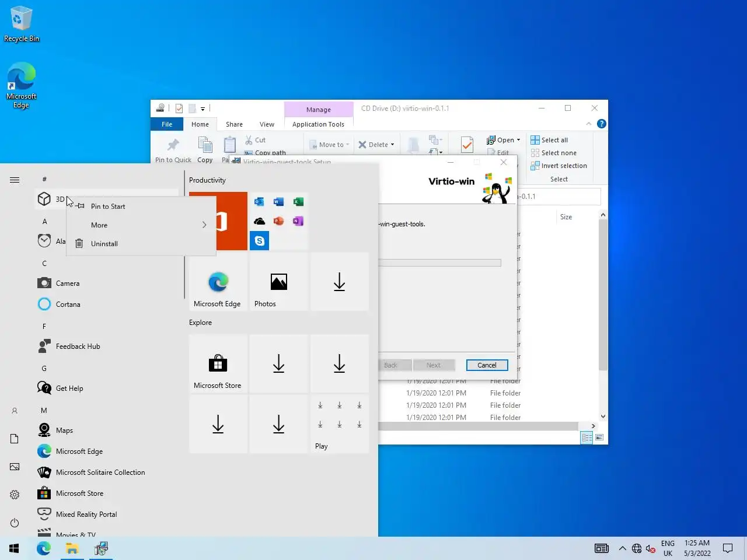Open OneNote from the Office tile group
Viewport: 747px width, 560px height.
tap(298, 221)
